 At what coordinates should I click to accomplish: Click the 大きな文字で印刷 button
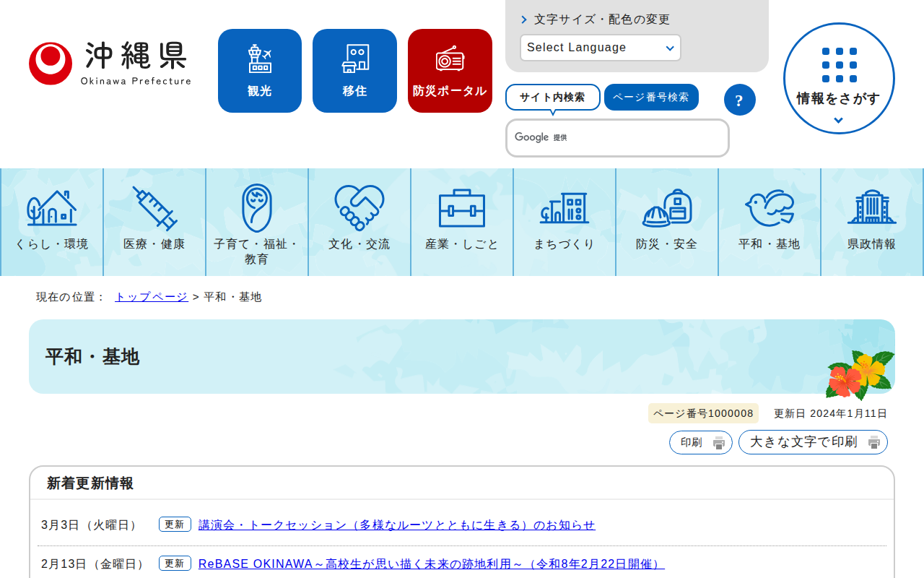pos(813,442)
